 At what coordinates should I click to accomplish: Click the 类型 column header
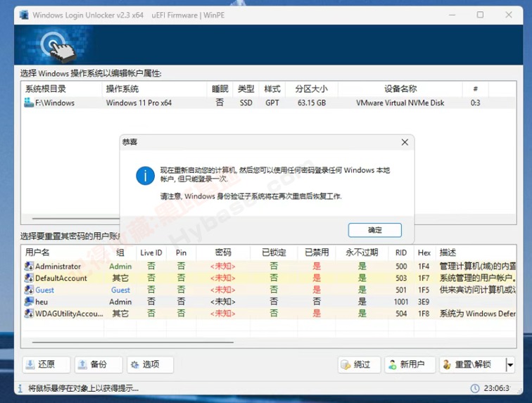(x=246, y=89)
